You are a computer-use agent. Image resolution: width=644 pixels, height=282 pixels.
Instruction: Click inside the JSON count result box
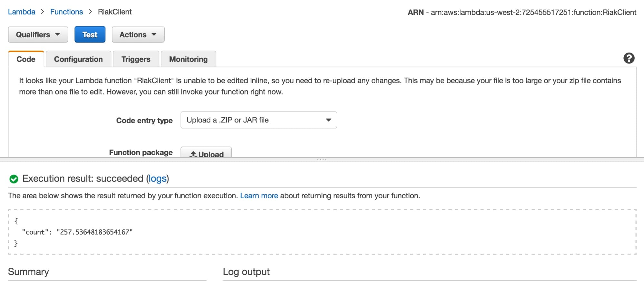(x=322, y=232)
